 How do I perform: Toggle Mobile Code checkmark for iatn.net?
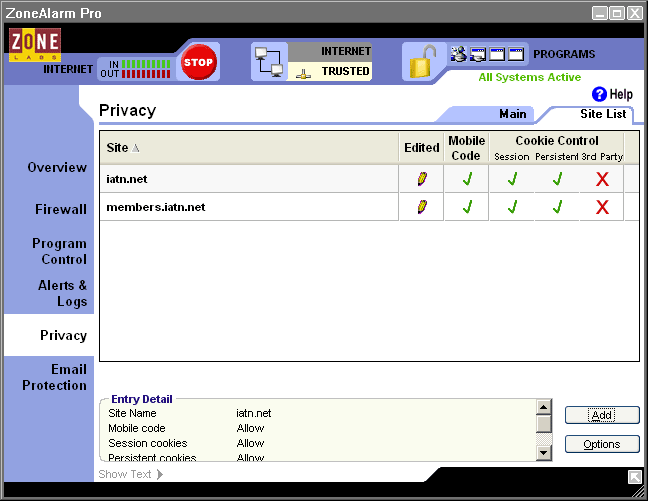point(467,179)
